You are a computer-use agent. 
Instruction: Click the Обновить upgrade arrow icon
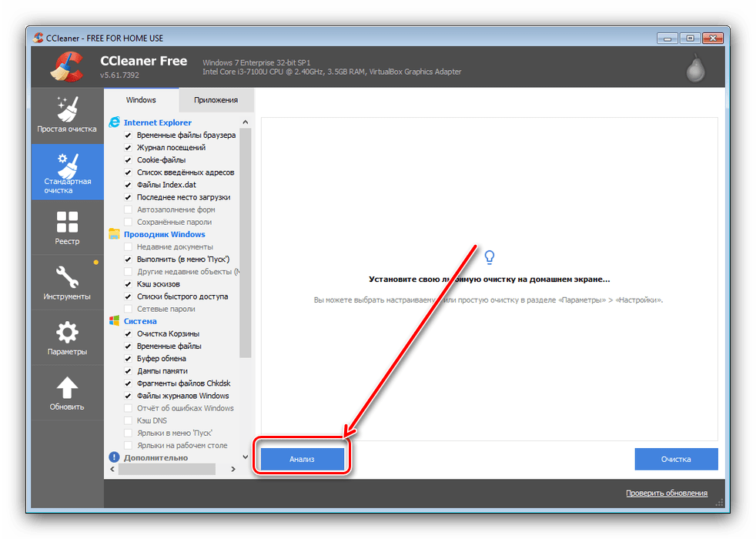click(67, 393)
